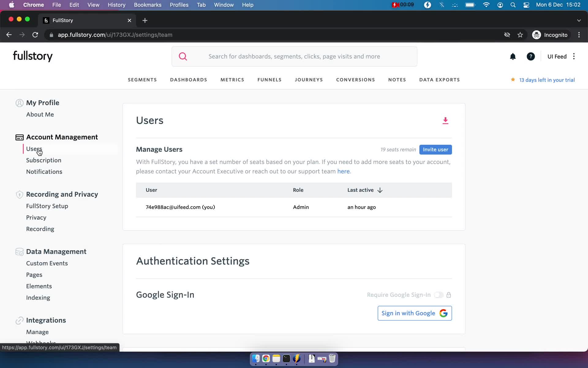The image size is (588, 368).
Task: Open Subscription settings in sidebar
Action: point(43,160)
